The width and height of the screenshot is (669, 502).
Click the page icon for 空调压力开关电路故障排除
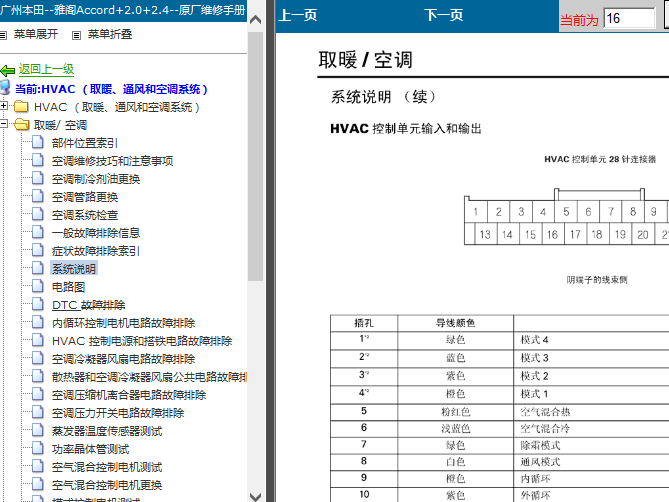(x=38, y=412)
